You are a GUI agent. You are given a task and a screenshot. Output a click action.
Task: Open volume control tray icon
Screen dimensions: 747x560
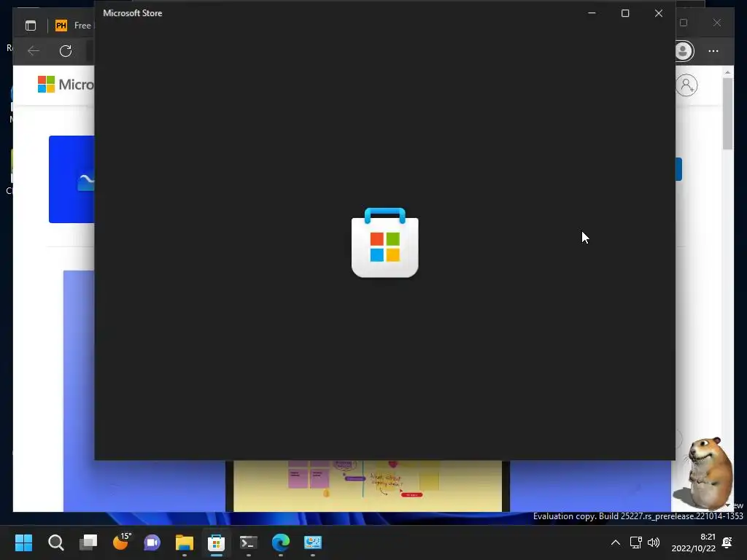654,542
